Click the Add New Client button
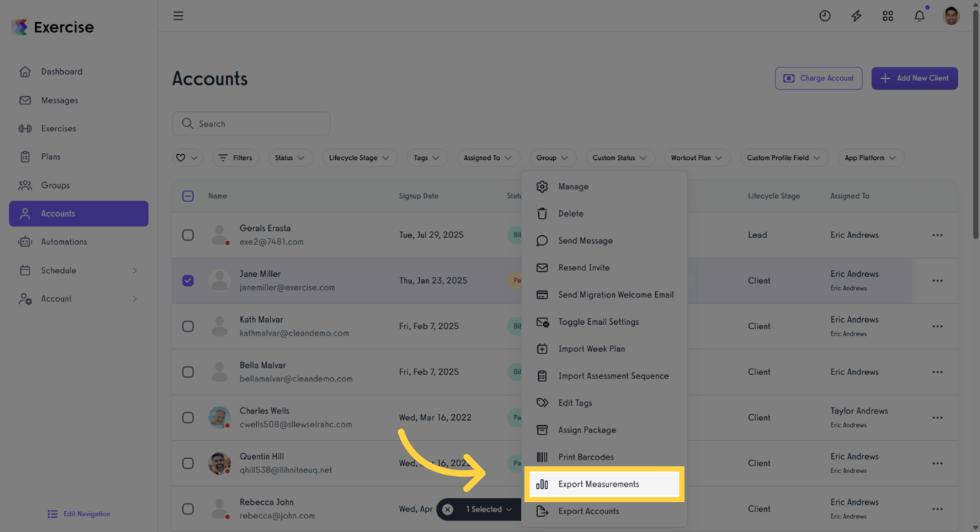 click(914, 78)
